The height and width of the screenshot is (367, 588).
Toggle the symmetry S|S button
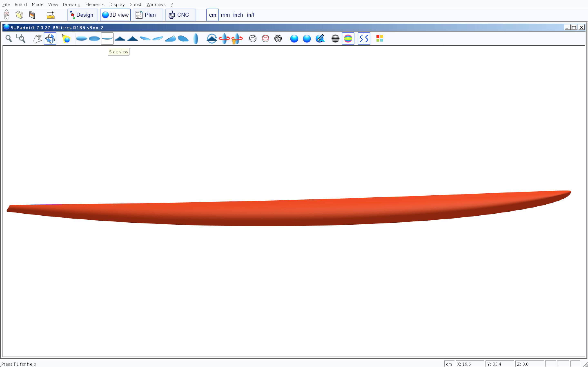(364, 39)
